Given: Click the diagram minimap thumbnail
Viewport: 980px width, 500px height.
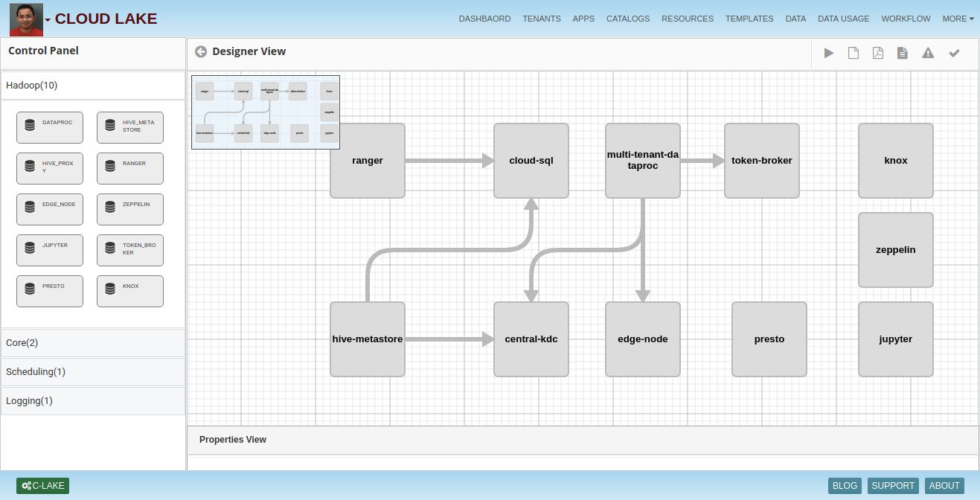Looking at the screenshot, I should coord(266,112).
